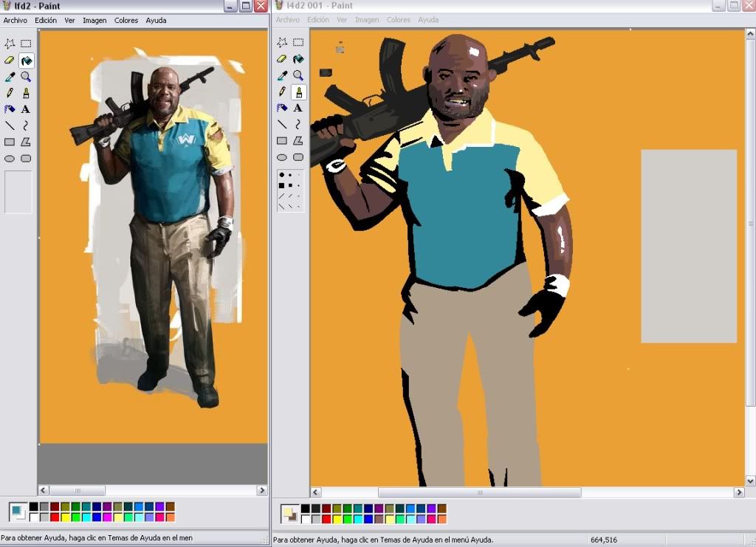756x547 pixels.
Task: Open the Archivo menu in lfd2 window
Action: (x=15, y=20)
